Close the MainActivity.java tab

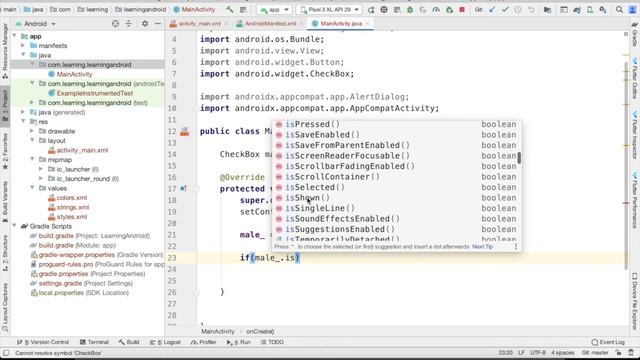tap(367, 24)
